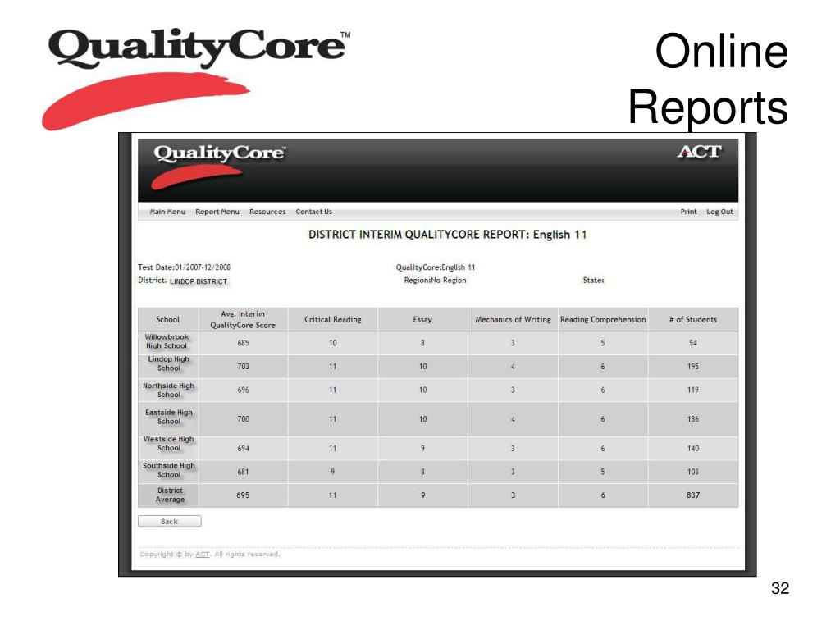Click the district average score 695
Screen dimensions: 840x630
click(243, 495)
